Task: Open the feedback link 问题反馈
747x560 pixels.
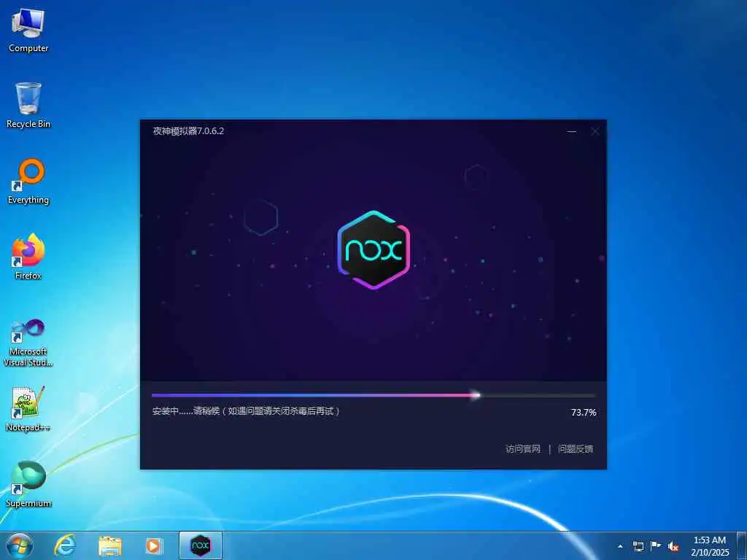Action: [576, 449]
